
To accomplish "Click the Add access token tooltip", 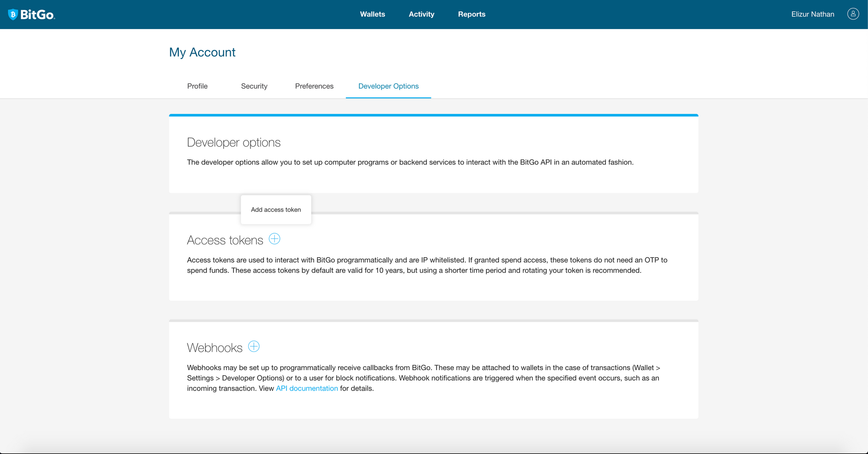I will (x=276, y=209).
